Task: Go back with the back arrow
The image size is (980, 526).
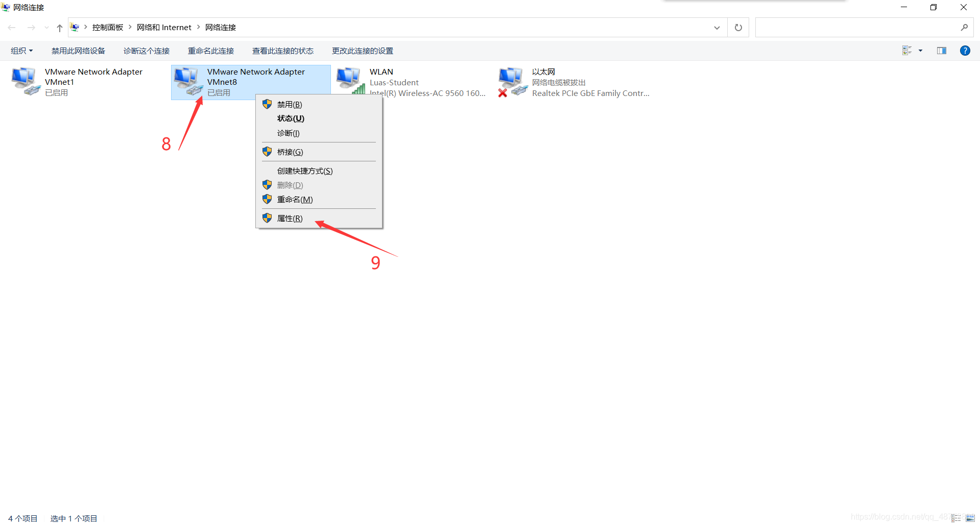Action: point(12,28)
